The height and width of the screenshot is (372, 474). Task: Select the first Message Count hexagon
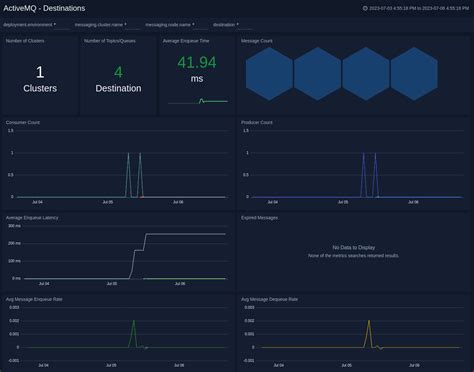[269, 74]
